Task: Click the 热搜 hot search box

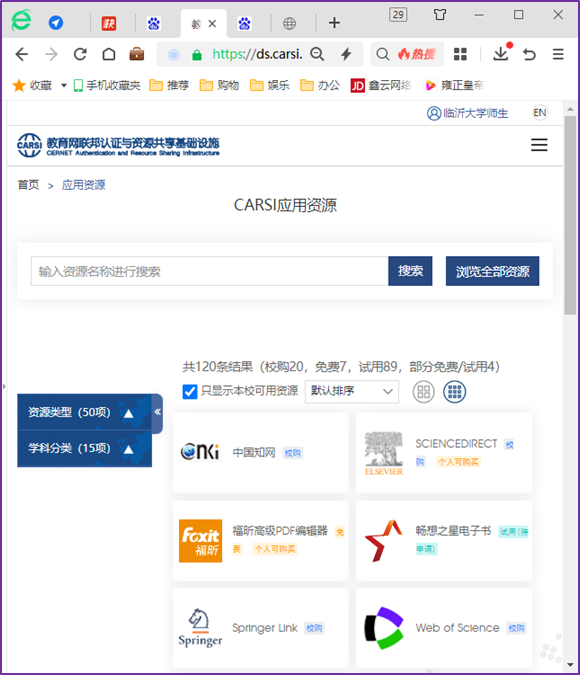Action: 407,54
